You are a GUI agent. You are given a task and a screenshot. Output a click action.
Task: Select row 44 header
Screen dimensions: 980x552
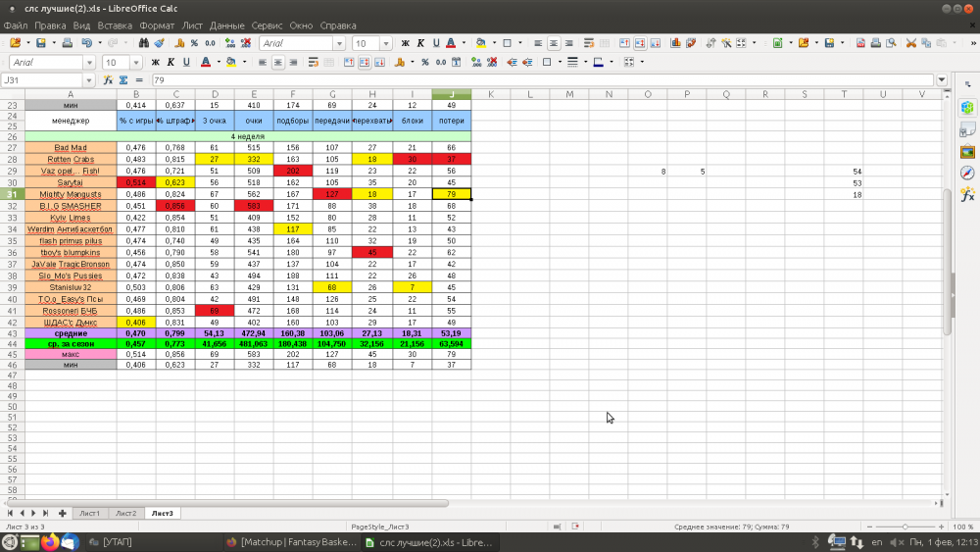click(12, 344)
